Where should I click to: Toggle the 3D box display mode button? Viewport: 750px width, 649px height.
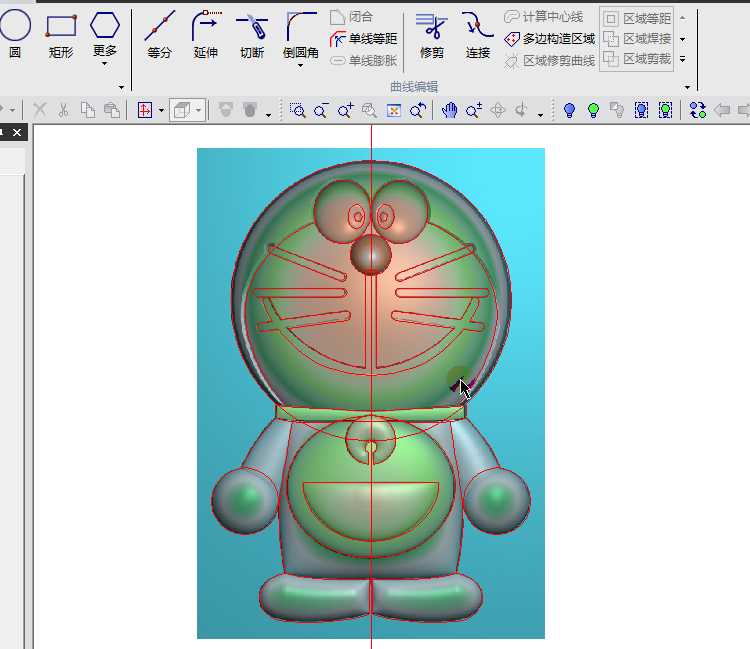click(182, 110)
